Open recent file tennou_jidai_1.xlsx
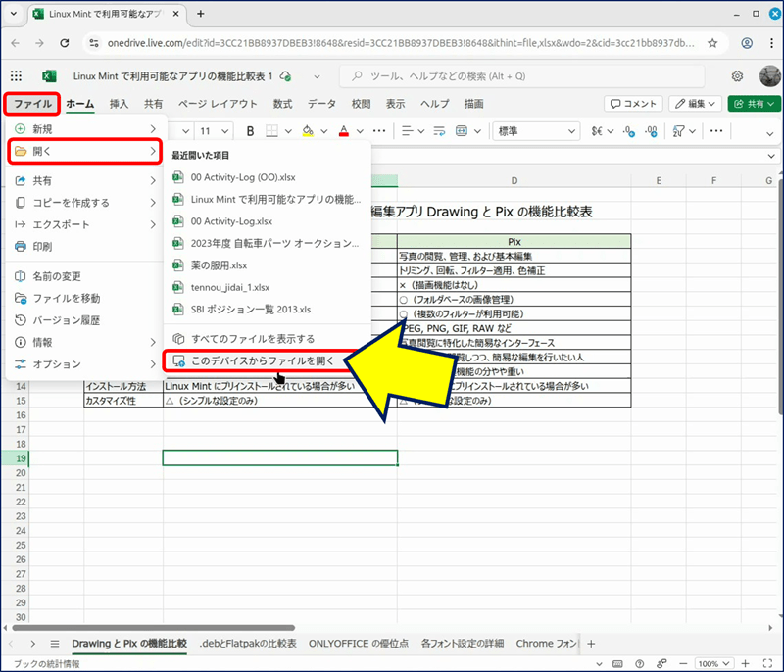Image resolution: width=784 pixels, height=672 pixels. pos(267,287)
